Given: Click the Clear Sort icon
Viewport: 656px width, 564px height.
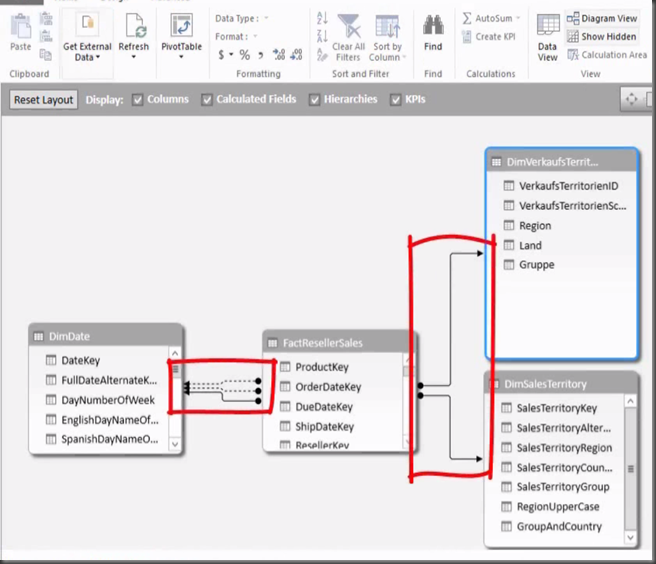Looking at the screenshot, I should coord(322,54).
